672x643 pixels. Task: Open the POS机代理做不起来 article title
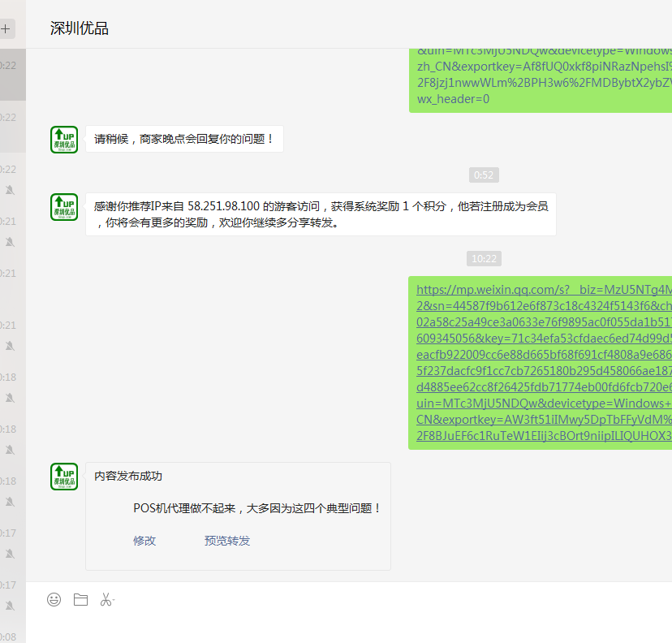(x=257, y=508)
